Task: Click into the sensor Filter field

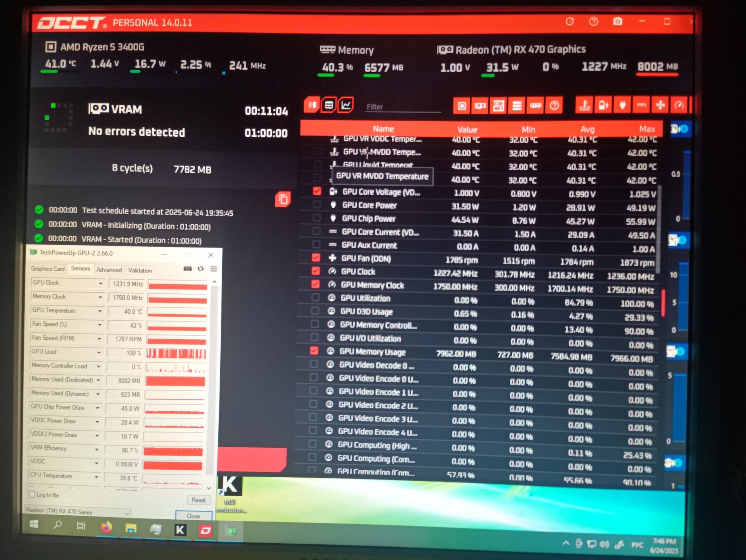Action: point(403,106)
